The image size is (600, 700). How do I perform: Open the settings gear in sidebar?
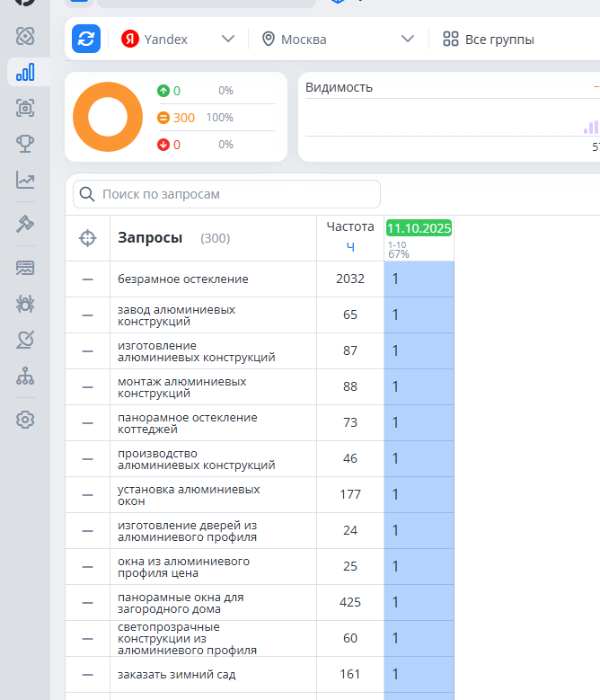[x=25, y=420]
